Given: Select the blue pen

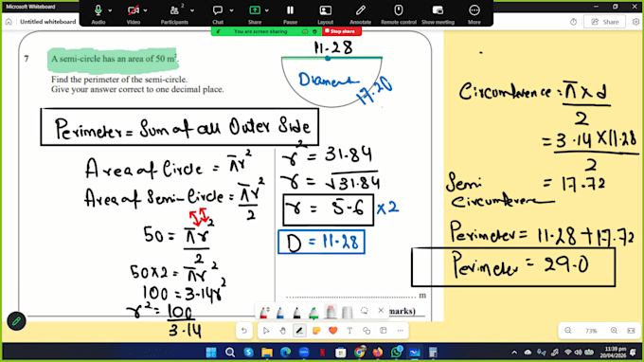Looking at the screenshot, I should tap(280, 313).
